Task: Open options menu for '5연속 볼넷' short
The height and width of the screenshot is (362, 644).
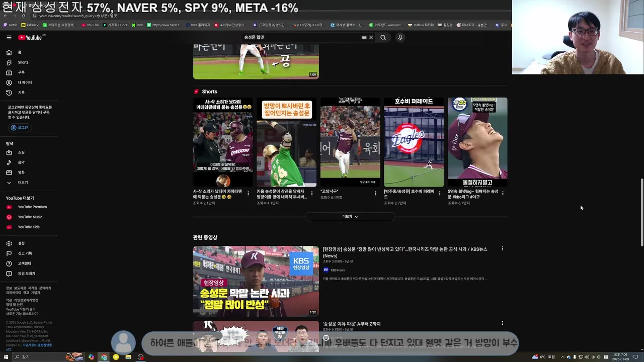Action: point(503,194)
